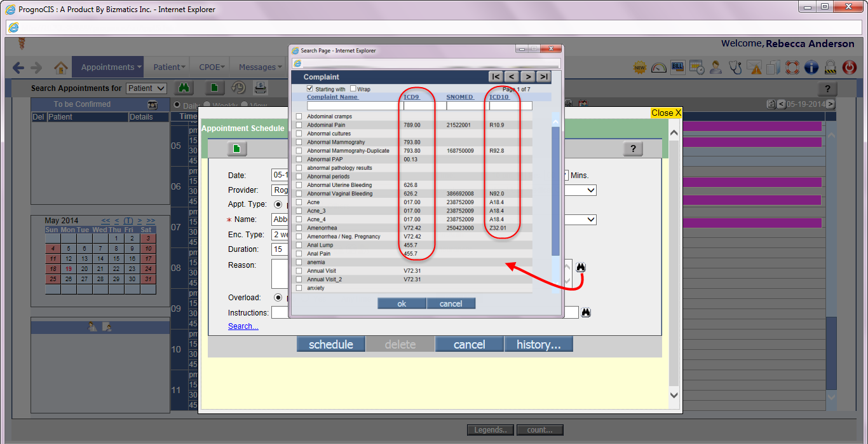Click the lifebuoy support icon
This screenshot has height=444, width=868.
pyautogui.click(x=792, y=67)
